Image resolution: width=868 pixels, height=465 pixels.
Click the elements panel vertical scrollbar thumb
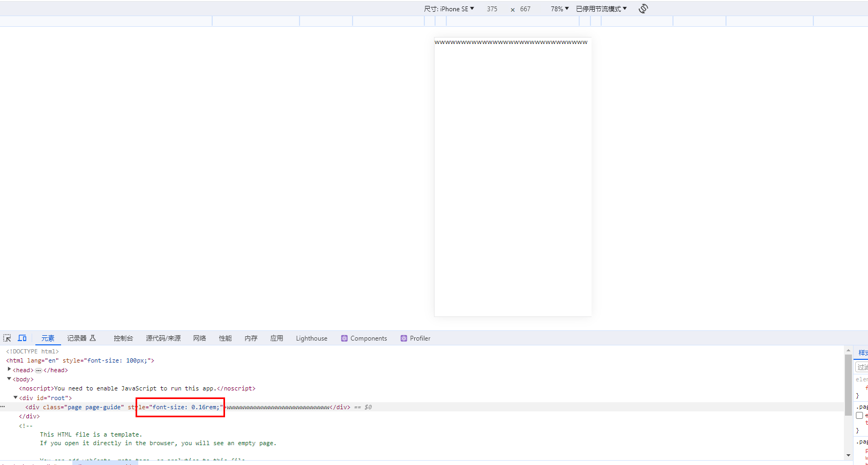(x=848, y=385)
